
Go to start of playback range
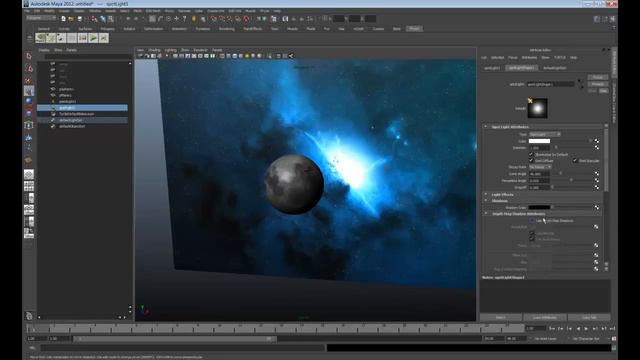point(552,329)
